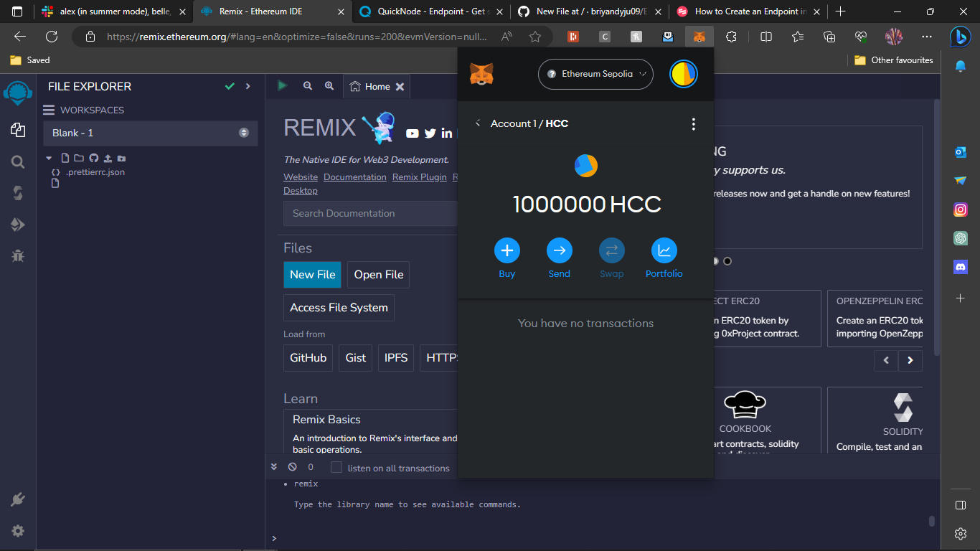
Task: Open the Documentation link
Action: pos(355,177)
